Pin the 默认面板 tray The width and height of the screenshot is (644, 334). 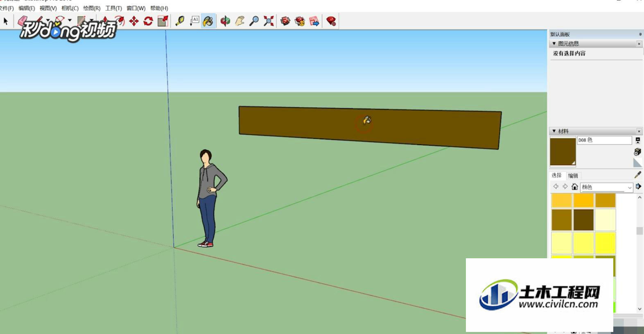click(640, 34)
